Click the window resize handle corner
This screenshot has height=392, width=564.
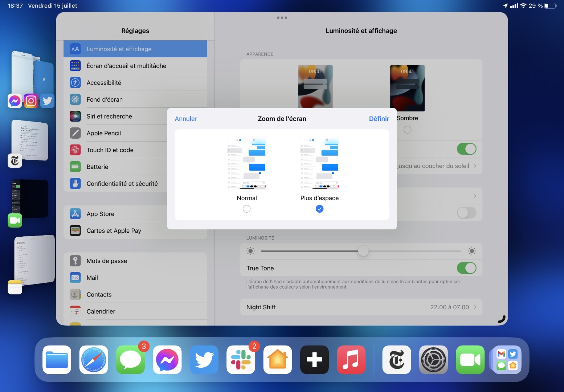502,319
